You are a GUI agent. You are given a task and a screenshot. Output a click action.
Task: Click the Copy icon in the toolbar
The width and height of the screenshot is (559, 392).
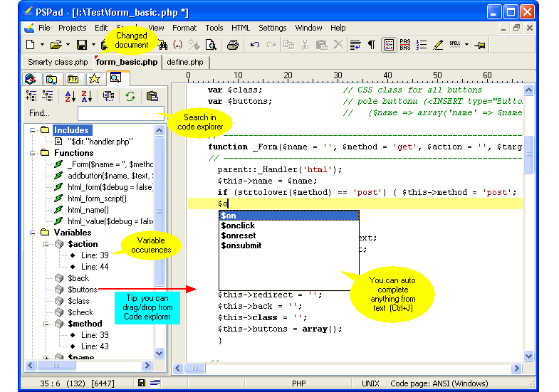tap(288, 45)
